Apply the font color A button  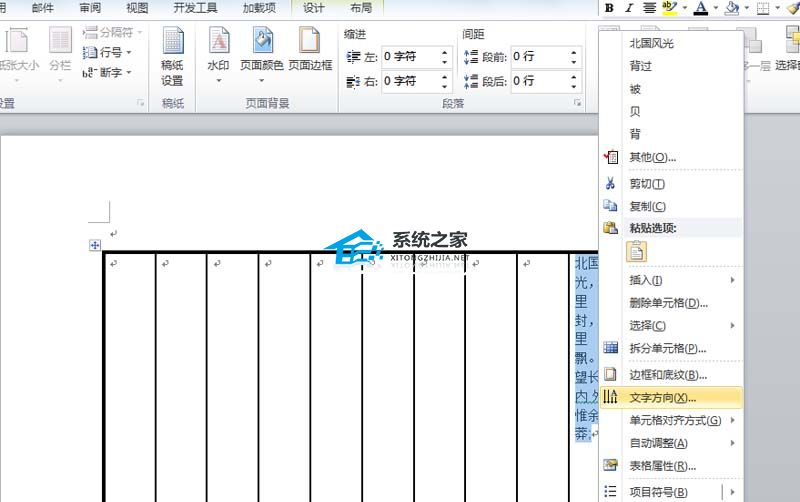pyautogui.click(x=701, y=8)
